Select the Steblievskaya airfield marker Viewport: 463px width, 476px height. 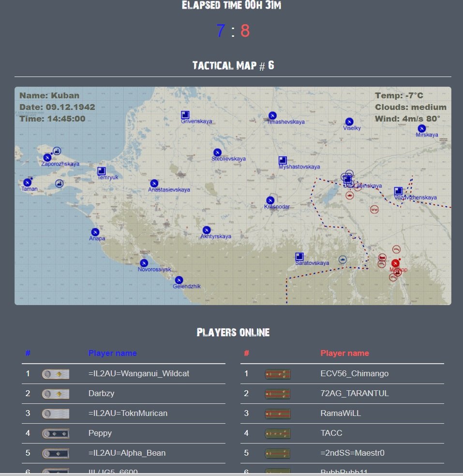[217, 153]
